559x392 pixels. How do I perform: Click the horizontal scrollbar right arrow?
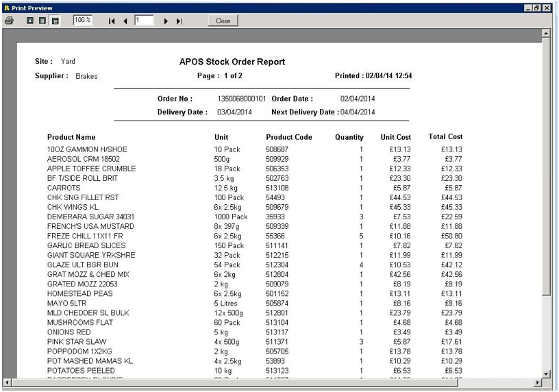click(537, 382)
